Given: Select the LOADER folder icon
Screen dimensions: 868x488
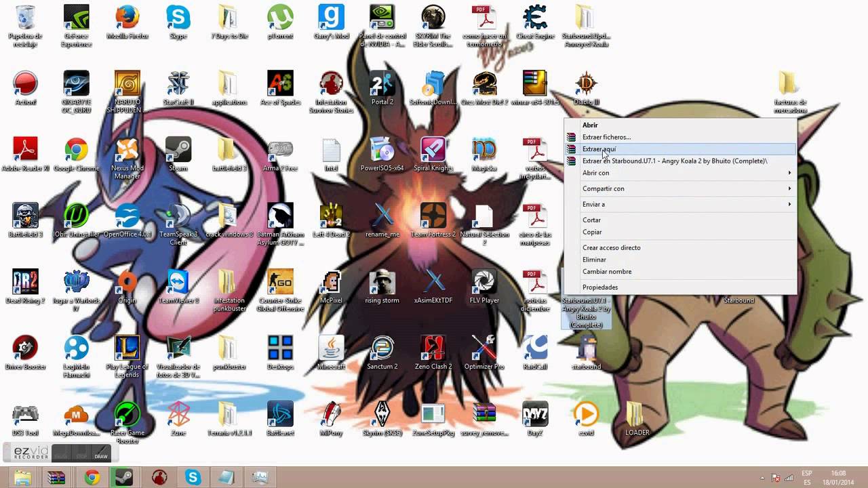Looking at the screenshot, I should (637, 419).
